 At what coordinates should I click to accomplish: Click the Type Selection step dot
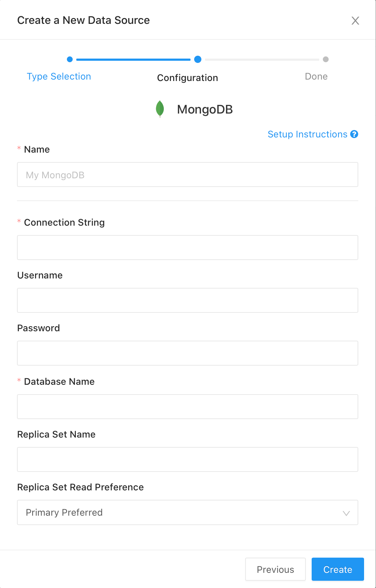pyautogui.click(x=70, y=59)
